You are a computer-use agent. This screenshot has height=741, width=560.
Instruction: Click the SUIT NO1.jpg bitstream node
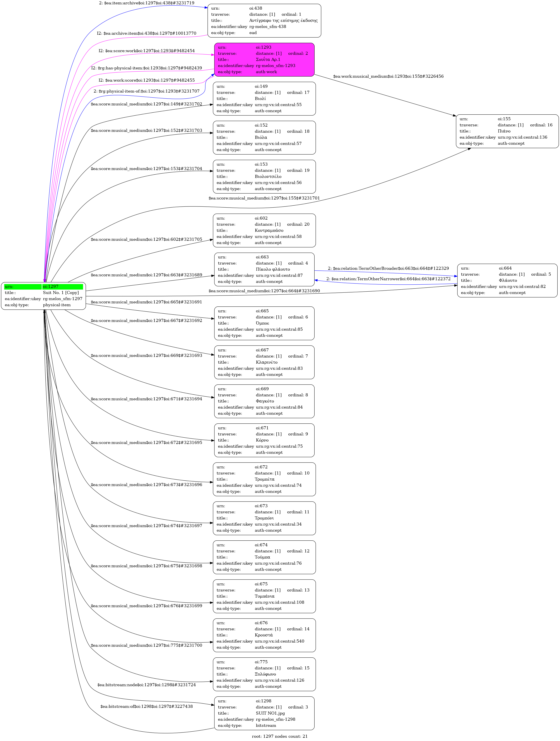[x=264, y=713]
